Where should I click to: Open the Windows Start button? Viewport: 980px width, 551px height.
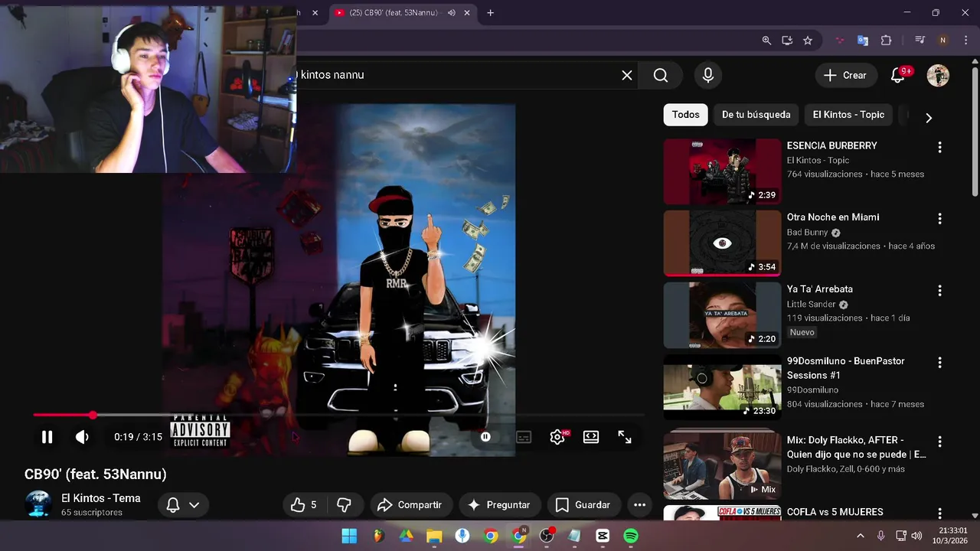(349, 536)
